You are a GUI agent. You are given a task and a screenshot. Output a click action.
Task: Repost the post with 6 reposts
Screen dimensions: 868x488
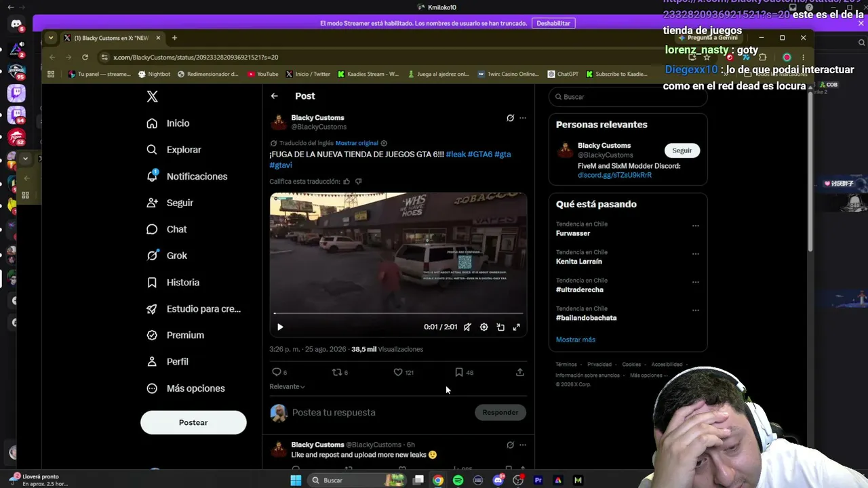[x=336, y=372]
